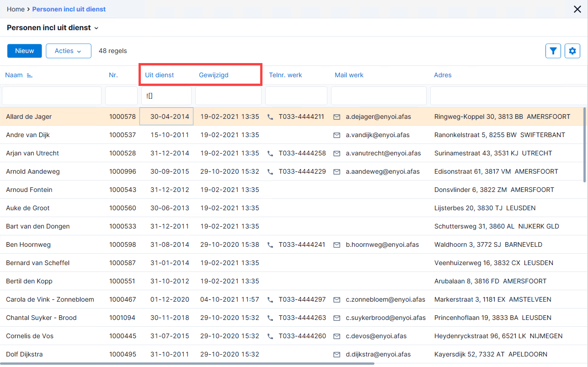Click the vertical scrollbar of the table
Screen dimensions: 588x367
tap(585, 145)
